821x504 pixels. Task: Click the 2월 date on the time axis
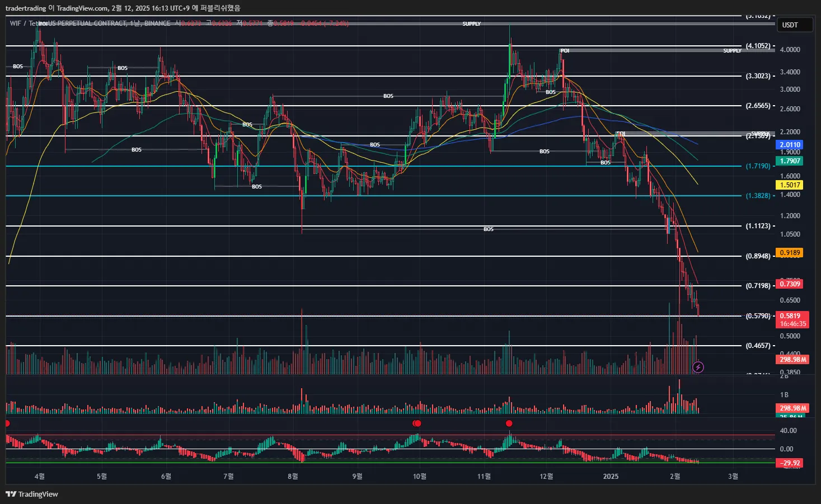675,476
